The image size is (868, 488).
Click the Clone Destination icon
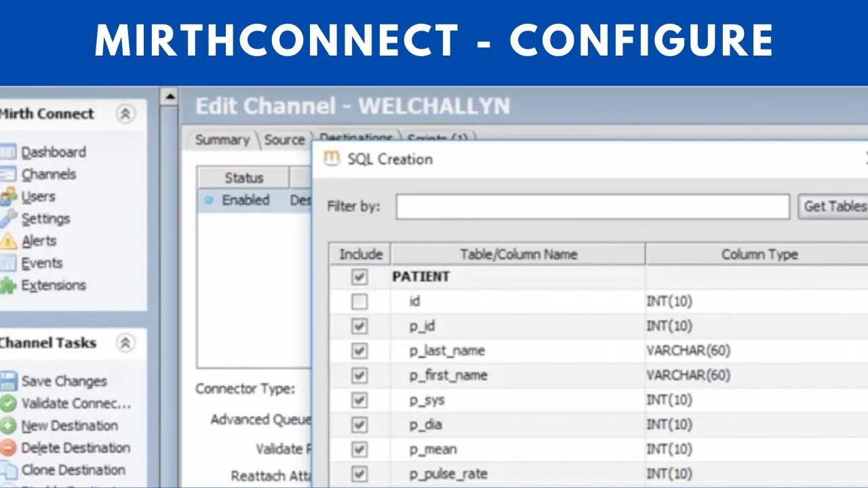coord(7,470)
